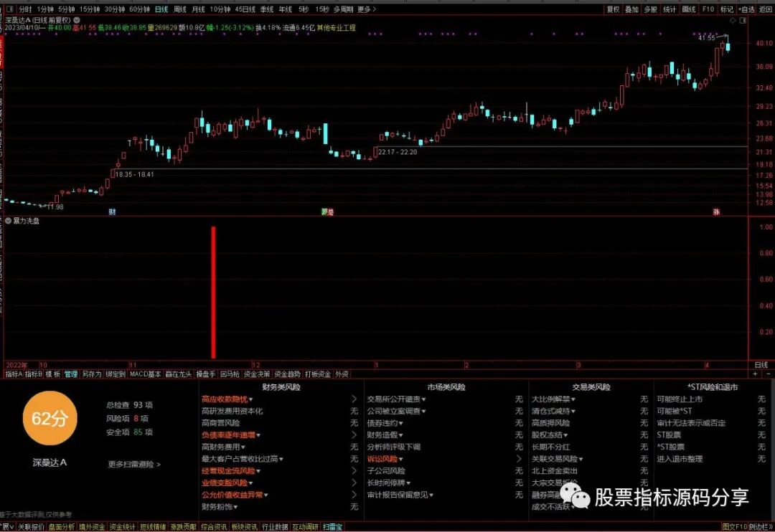Screen dimensions: 775x532
Task: Open dropdown arrow beside 财务粉饰
Action: click(x=235, y=508)
